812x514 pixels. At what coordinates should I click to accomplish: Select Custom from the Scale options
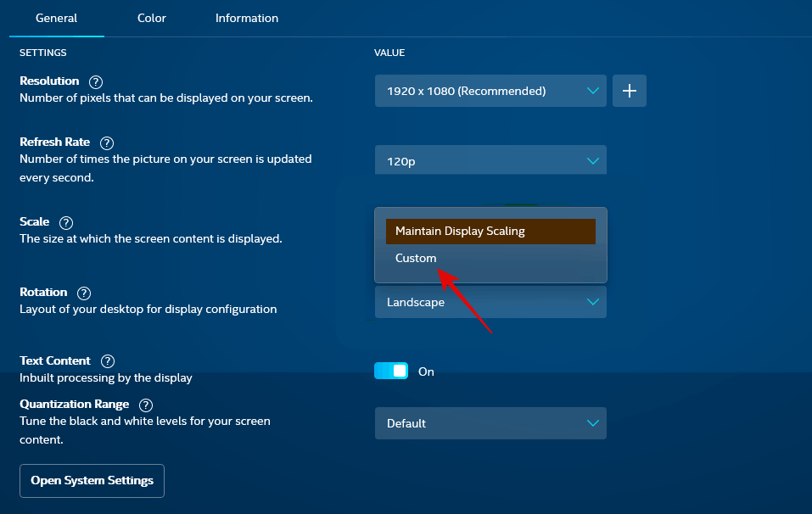(x=416, y=258)
